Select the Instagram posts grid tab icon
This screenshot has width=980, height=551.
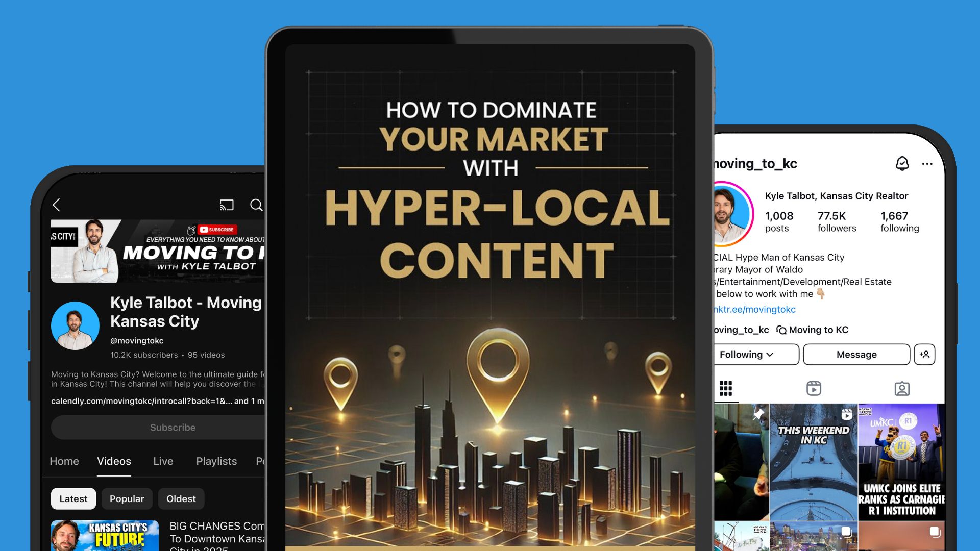(725, 388)
